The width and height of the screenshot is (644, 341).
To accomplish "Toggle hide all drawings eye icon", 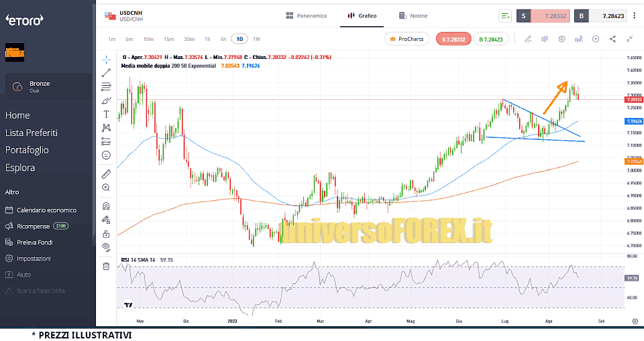I will (x=106, y=247).
